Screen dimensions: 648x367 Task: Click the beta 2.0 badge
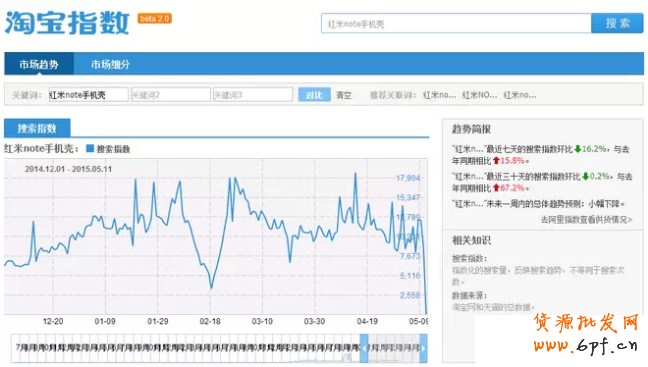(155, 19)
